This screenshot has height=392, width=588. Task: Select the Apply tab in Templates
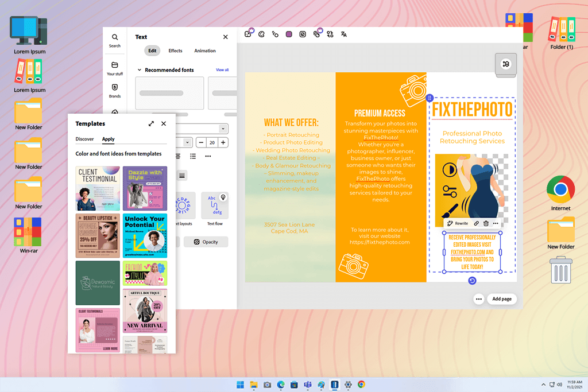coord(108,139)
